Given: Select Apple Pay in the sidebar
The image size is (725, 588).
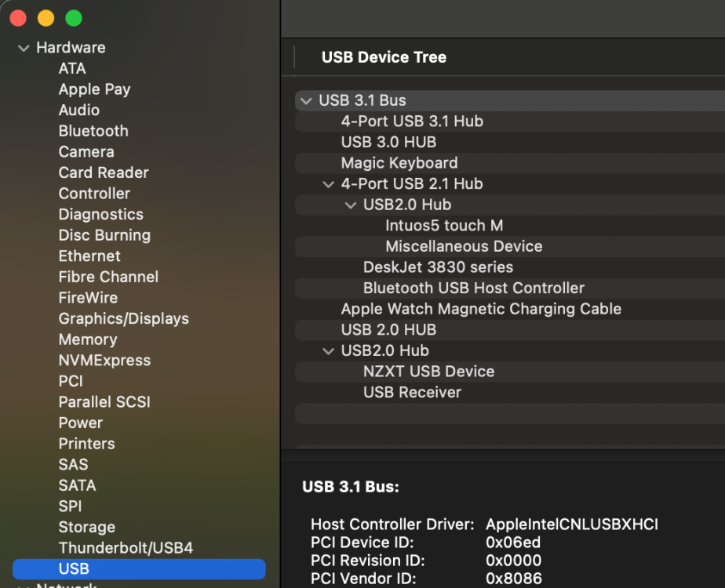Looking at the screenshot, I should (x=94, y=89).
